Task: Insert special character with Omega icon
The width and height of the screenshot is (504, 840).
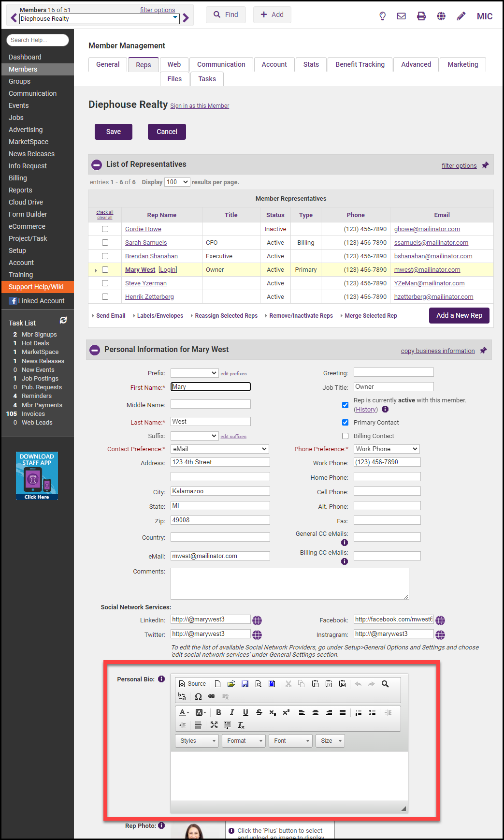Action: (198, 696)
